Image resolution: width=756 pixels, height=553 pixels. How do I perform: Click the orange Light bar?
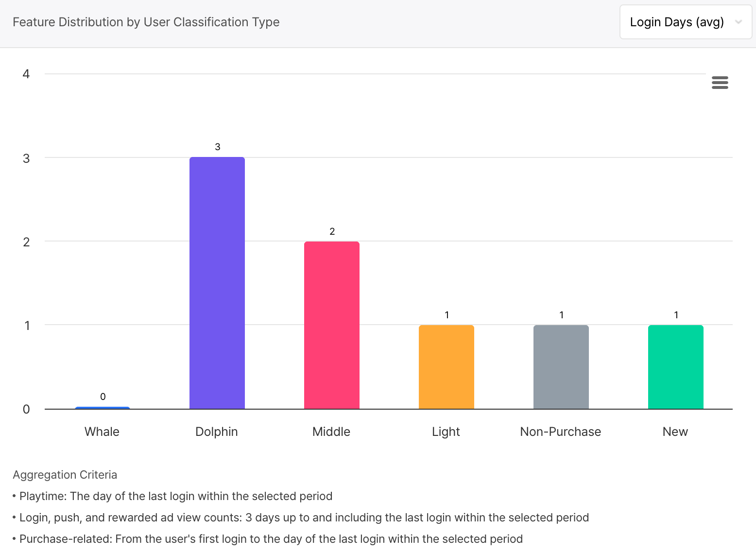tap(447, 367)
